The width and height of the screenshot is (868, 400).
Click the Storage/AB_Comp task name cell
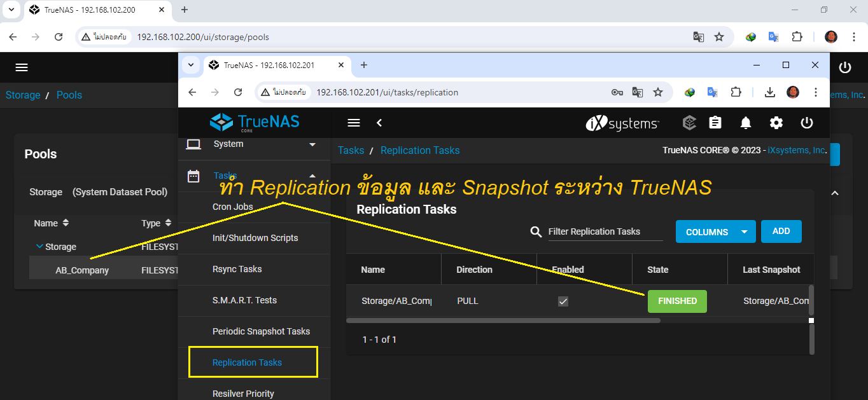(x=396, y=301)
